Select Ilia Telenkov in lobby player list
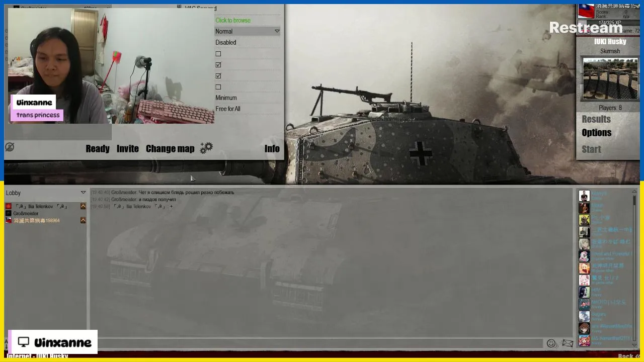644x362 pixels. [45, 206]
